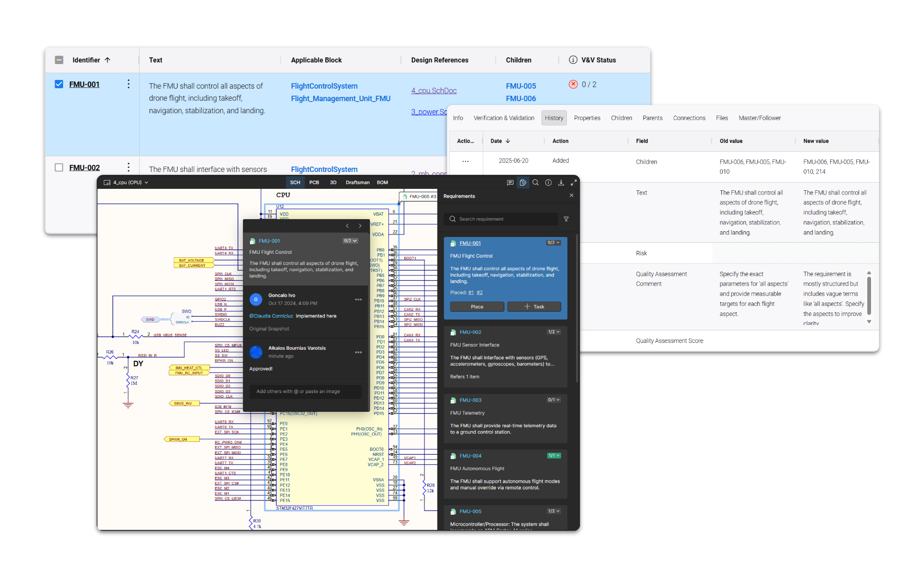Toggle the select-all checkbox in the table header
Screen dimensions: 924x578
click(59, 60)
